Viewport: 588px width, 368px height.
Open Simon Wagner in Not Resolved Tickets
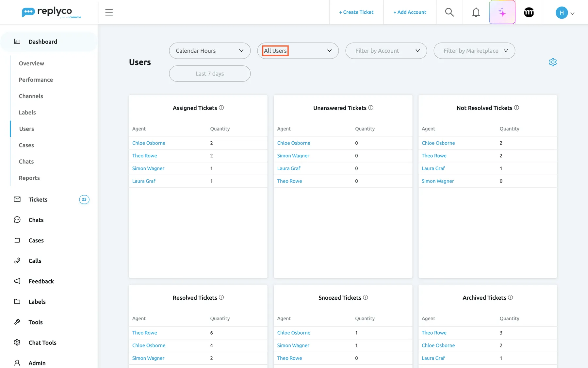tap(438, 181)
